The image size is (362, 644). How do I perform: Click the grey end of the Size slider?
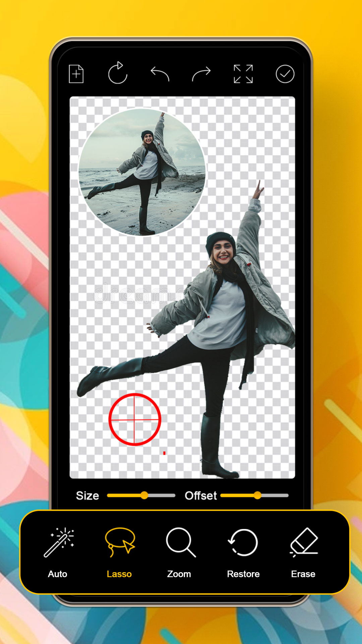point(162,495)
